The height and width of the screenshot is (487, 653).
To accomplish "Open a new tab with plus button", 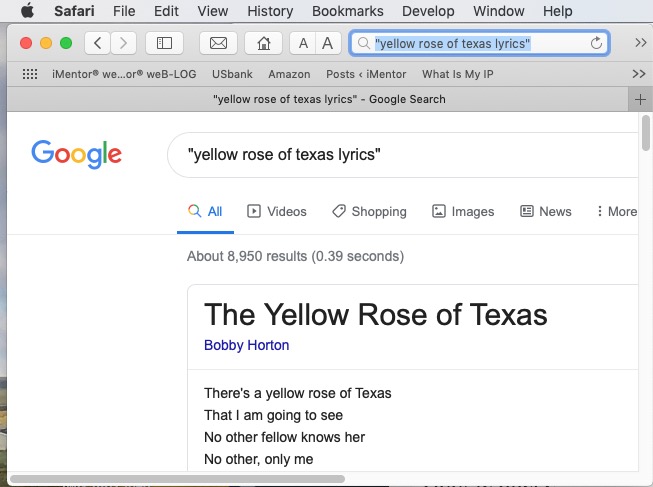I will [640, 100].
